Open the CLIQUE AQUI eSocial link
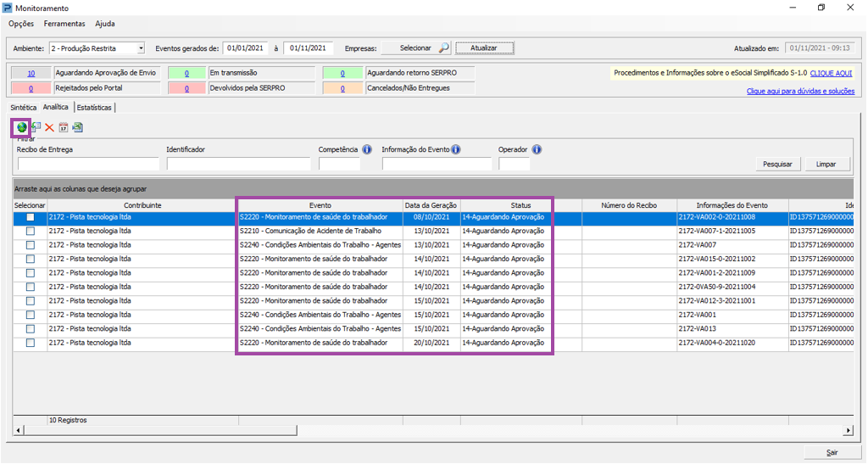This screenshot has height=464, width=868. click(831, 73)
